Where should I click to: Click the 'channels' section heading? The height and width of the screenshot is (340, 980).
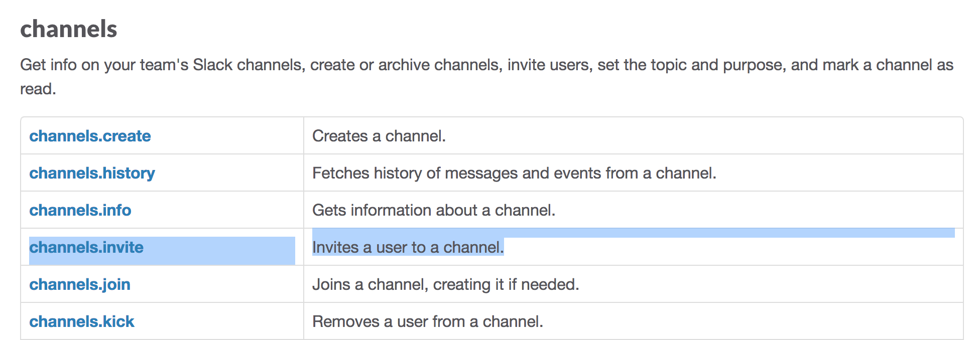coord(69,29)
